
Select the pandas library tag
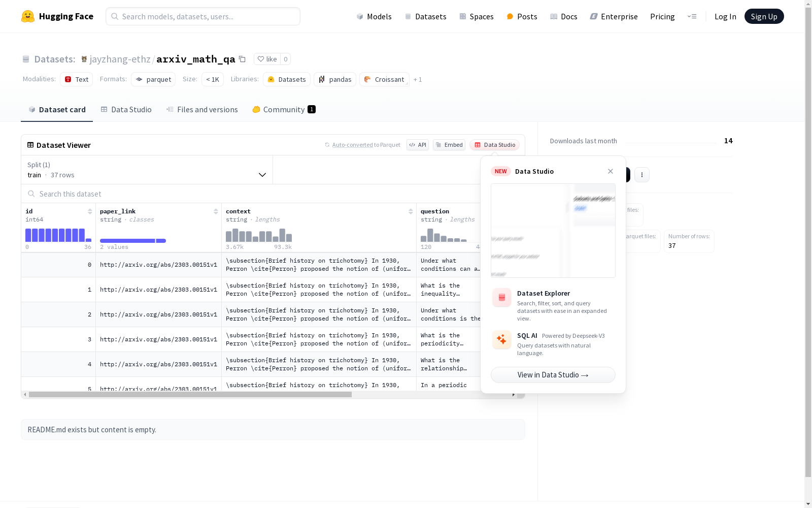point(335,79)
